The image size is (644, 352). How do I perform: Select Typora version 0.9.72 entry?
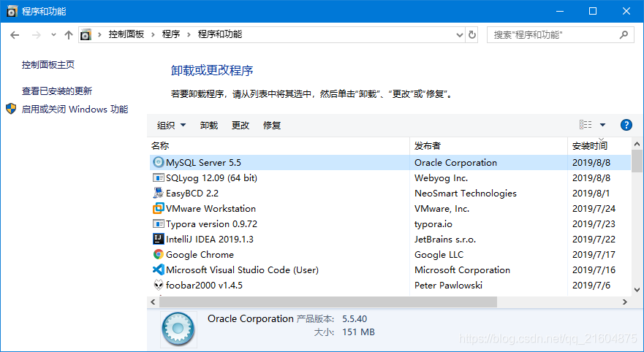[211, 224]
